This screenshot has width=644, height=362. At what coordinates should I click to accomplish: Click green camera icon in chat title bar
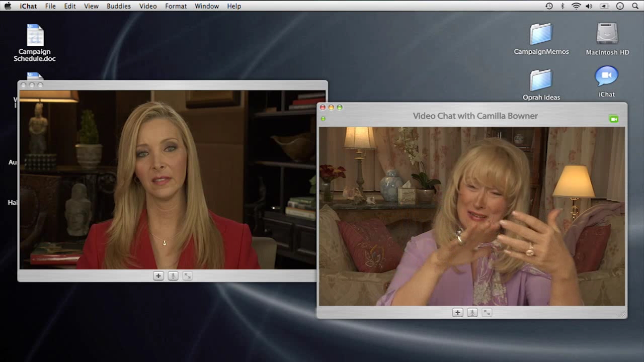tap(613, 119)
